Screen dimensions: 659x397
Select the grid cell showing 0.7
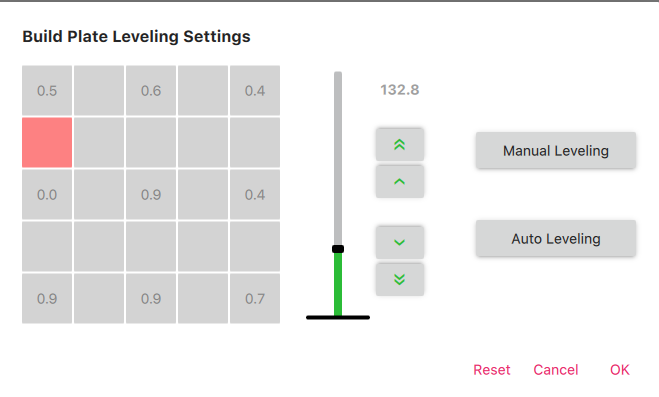(x=255, y=298)
